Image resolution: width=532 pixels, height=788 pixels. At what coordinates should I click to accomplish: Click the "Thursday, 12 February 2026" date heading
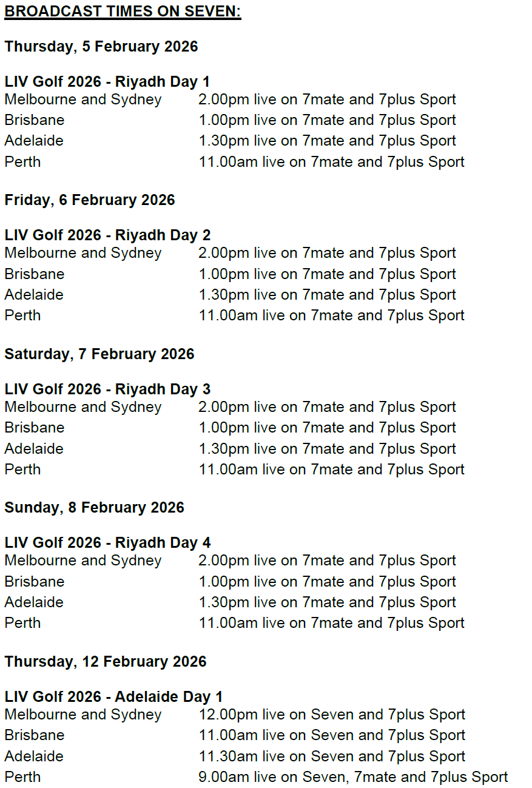click(106, 661)
